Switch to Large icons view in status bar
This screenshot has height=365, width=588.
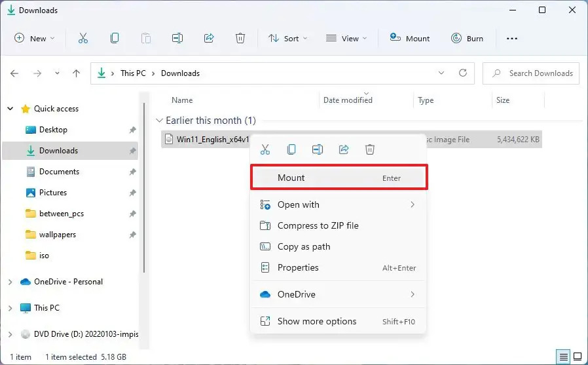pos(578,356)
